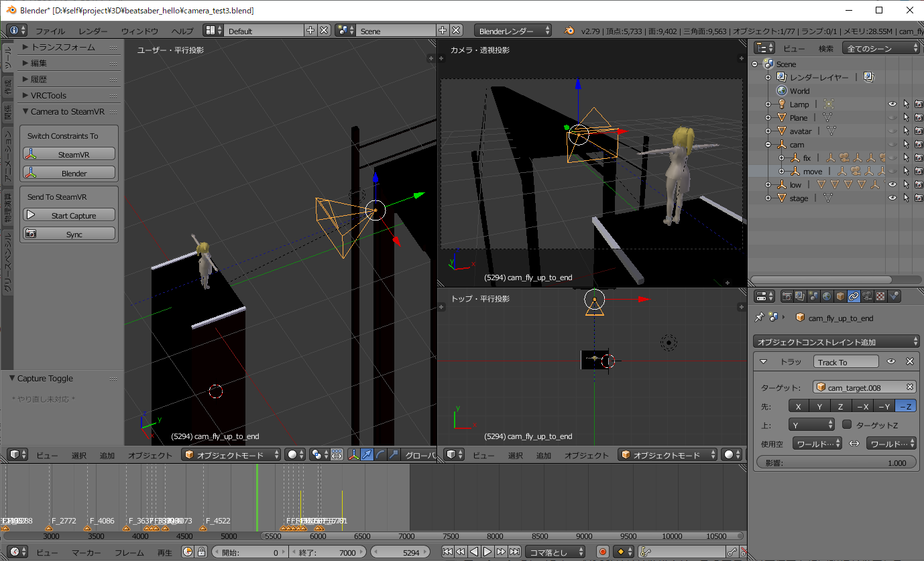This screenshot has width=924, height=561.
Task: Set the track axis to -Y
Action: coord(883,406)
